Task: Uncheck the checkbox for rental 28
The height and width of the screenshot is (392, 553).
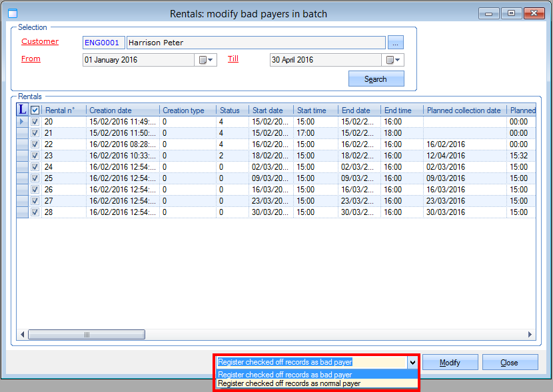Action: click(35, 212)
